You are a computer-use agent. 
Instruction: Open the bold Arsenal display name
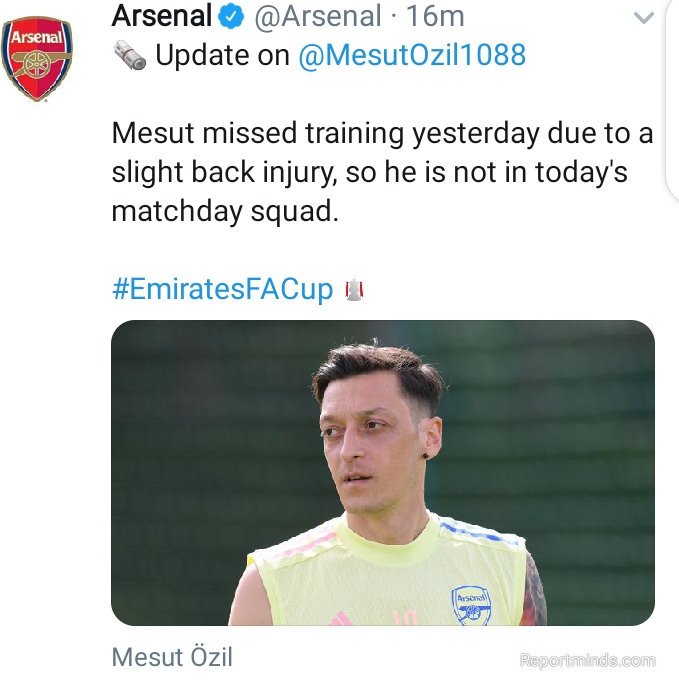coord(162,16)
